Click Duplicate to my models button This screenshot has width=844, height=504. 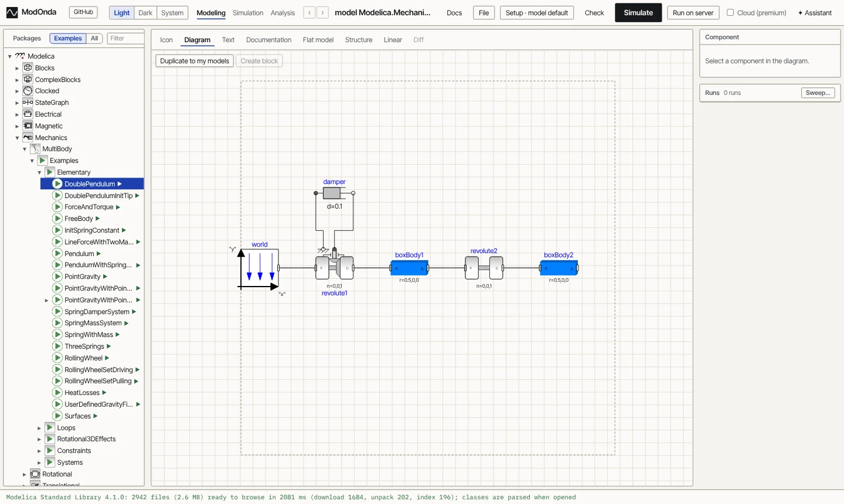point(195,61)
